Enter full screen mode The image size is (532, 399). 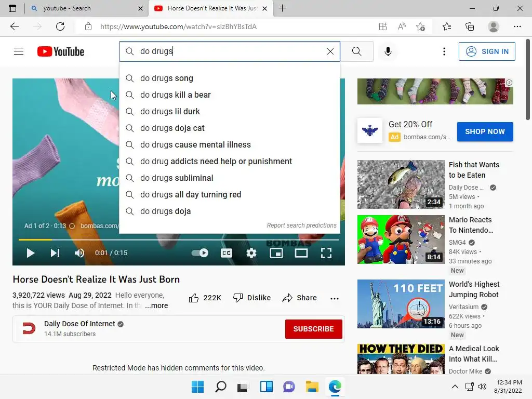(326, 253)
